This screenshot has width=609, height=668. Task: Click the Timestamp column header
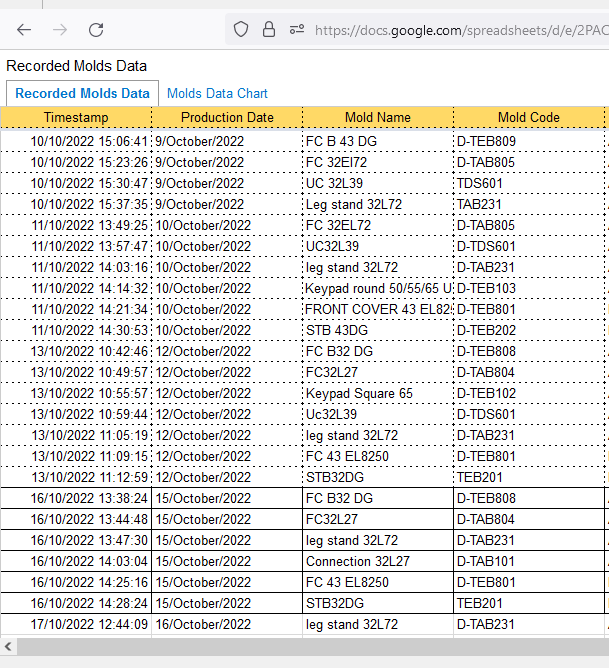[76, 117]
